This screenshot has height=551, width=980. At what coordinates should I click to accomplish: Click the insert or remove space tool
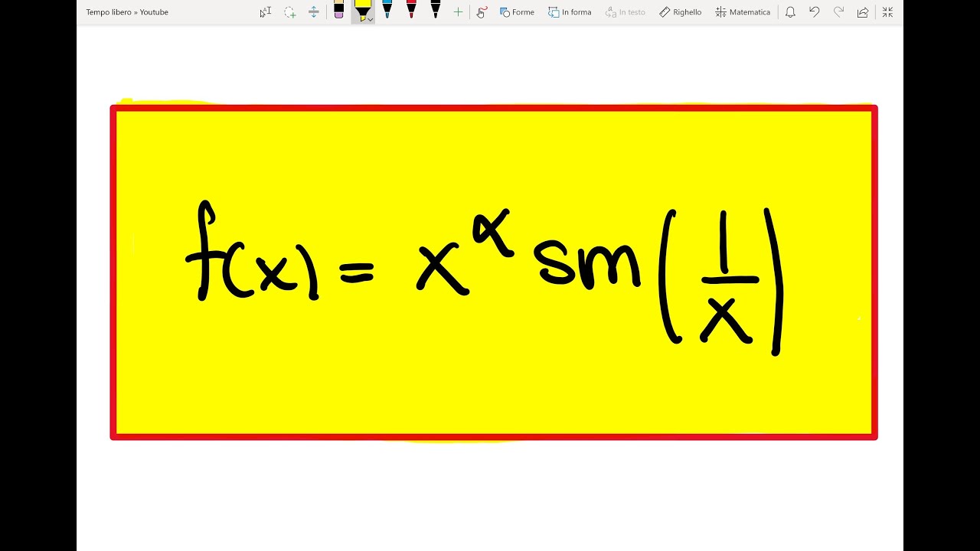tap(313, 12)
